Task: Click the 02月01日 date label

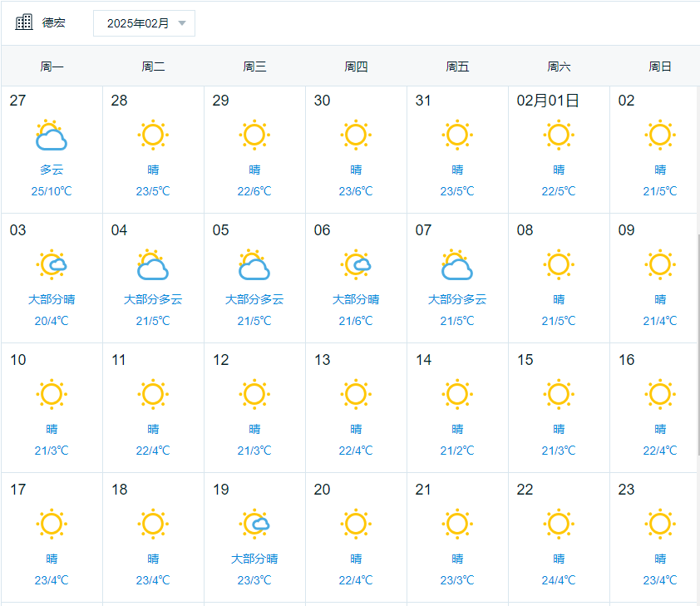Action: (548, 101)
